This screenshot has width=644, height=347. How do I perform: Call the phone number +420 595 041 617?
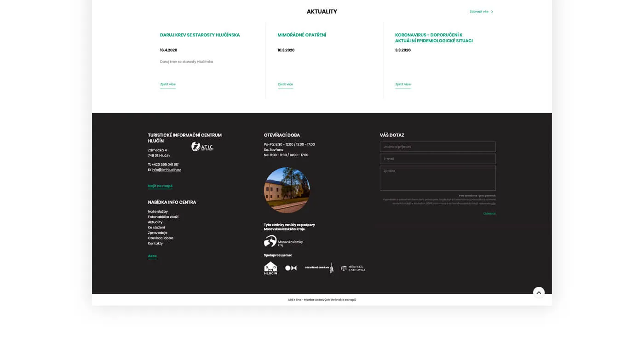pos(165,164)
